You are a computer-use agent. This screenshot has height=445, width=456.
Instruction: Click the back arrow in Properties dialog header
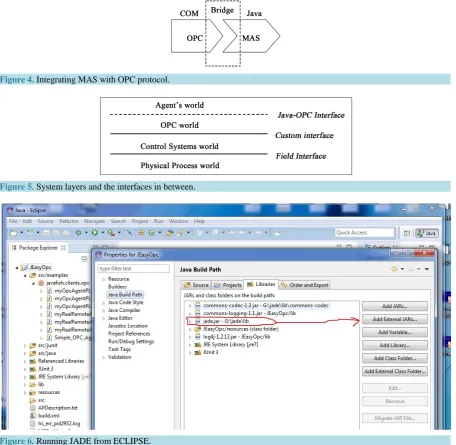tap(394, 269)
